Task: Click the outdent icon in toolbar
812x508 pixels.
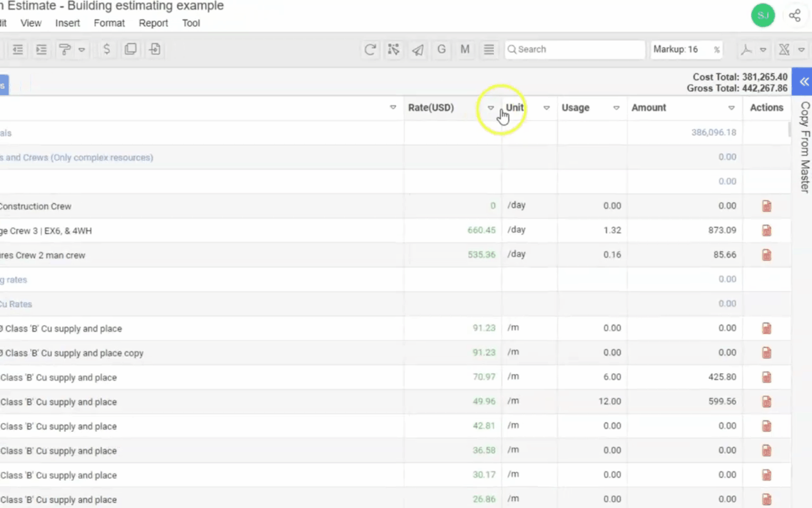Action: point(18,49)
